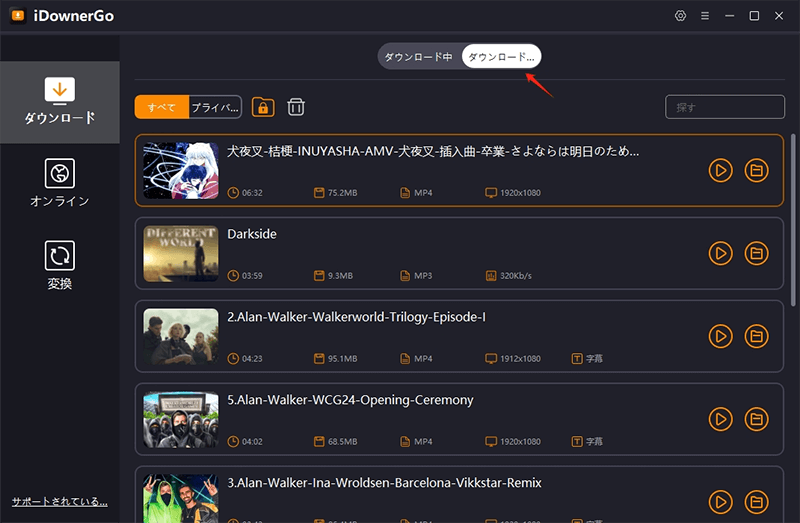Switch to the ダウンロード中 tab
Screen dimensions: 800x523
click(419, 57)
